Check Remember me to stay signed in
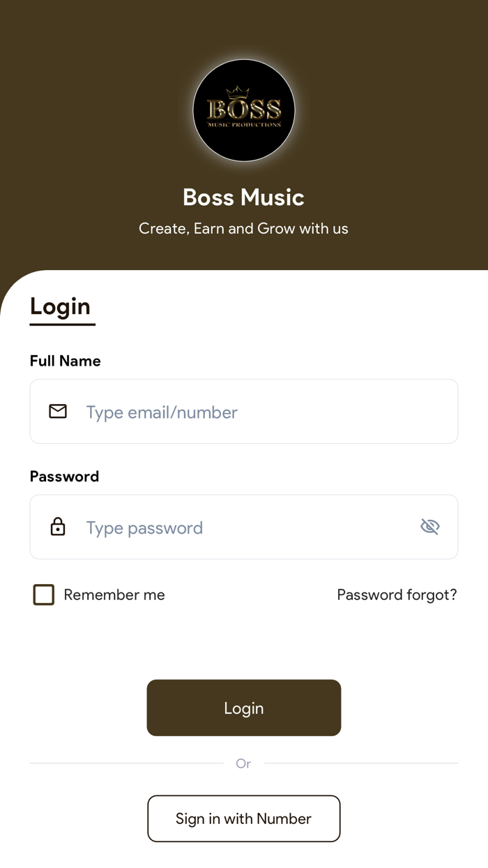This screenshot has width=488, height=868. click(x=43, y=594)
